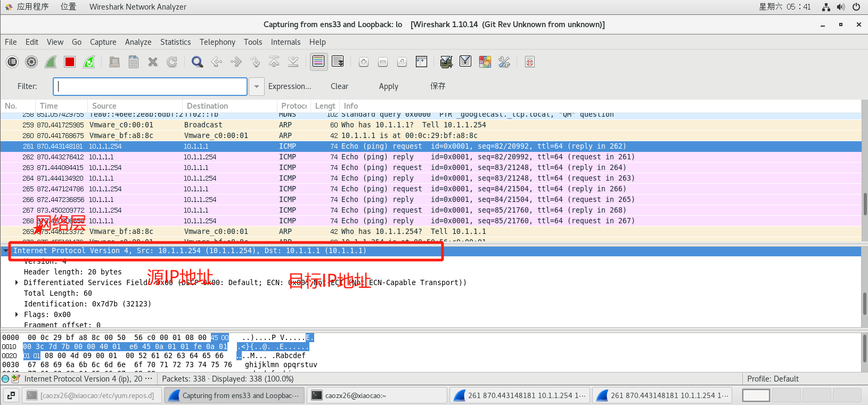
Task: Open the filter history dropdown arrow
Action: 257,86
